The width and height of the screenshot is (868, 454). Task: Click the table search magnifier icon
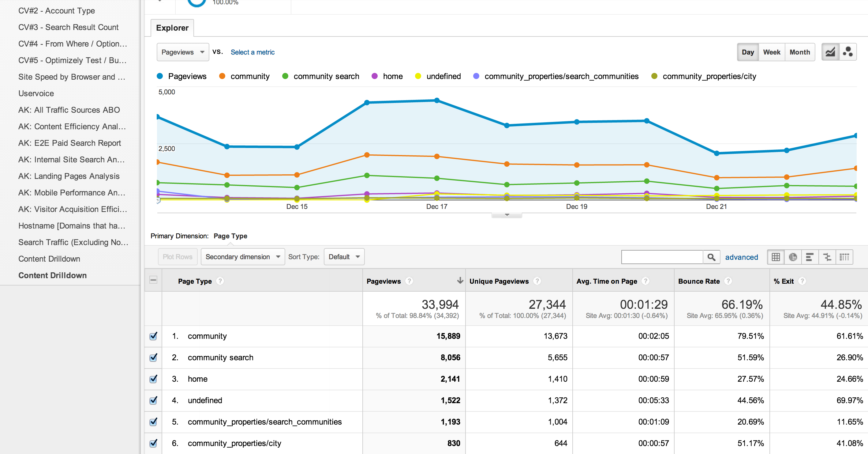(711, 257)
